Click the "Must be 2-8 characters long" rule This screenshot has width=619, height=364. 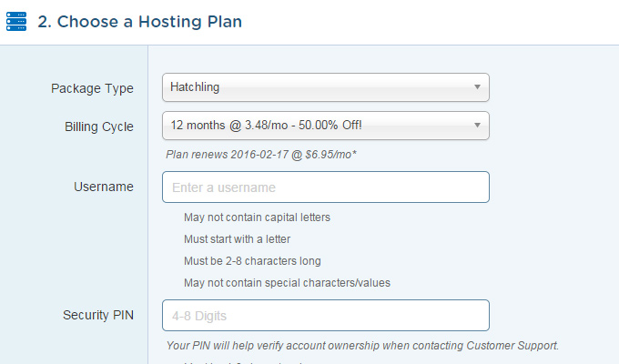click(x=252, y=261)
